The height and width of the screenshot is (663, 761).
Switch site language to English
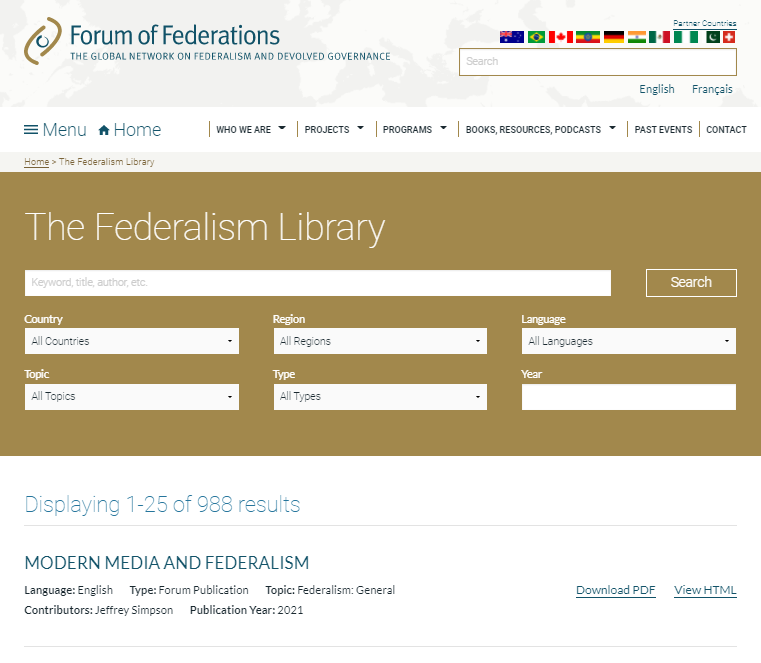coord(657,89)
